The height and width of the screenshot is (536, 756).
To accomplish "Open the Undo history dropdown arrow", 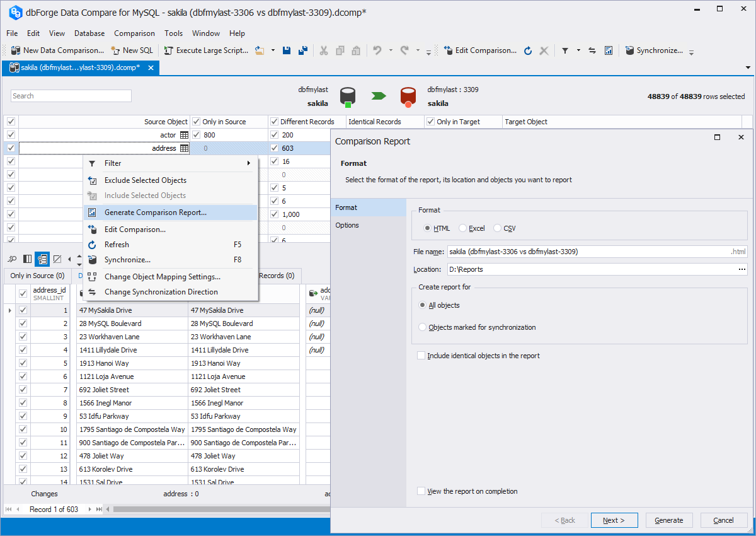I will tap(391, 50).
